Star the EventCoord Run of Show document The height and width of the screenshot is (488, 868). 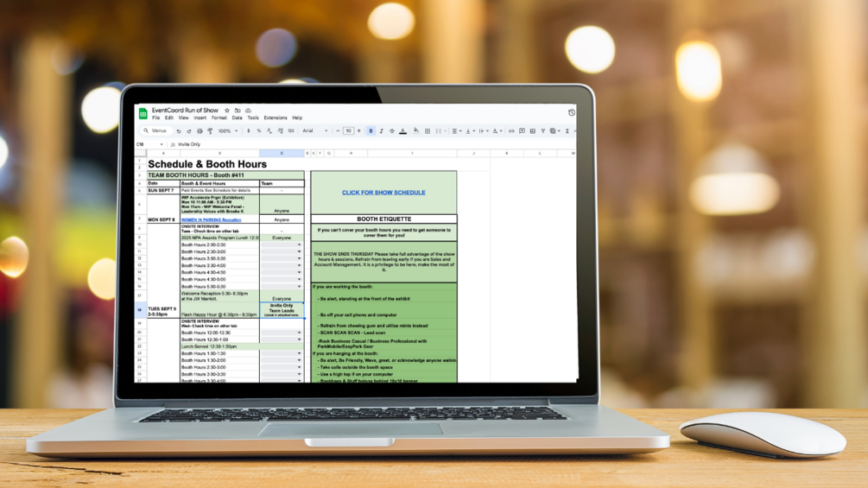click(227, 111)
